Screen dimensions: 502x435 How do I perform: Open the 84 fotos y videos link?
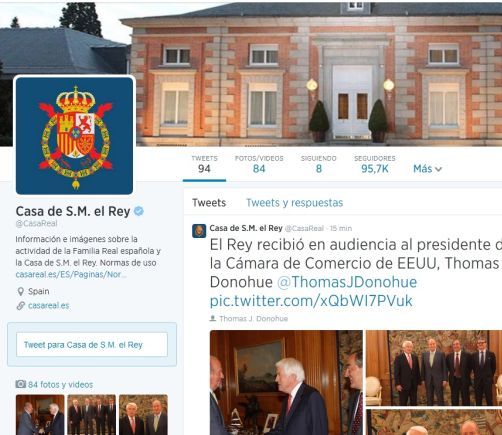(x=60, y=384)
